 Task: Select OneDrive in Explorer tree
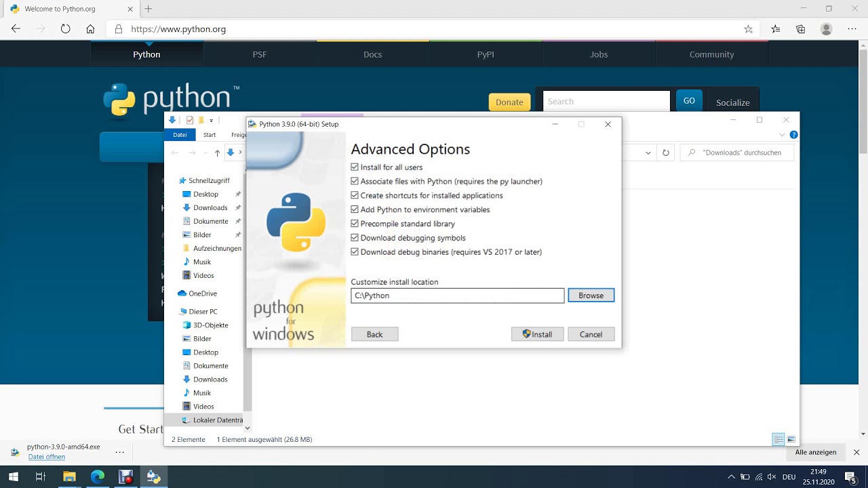(x=203, y=293)
